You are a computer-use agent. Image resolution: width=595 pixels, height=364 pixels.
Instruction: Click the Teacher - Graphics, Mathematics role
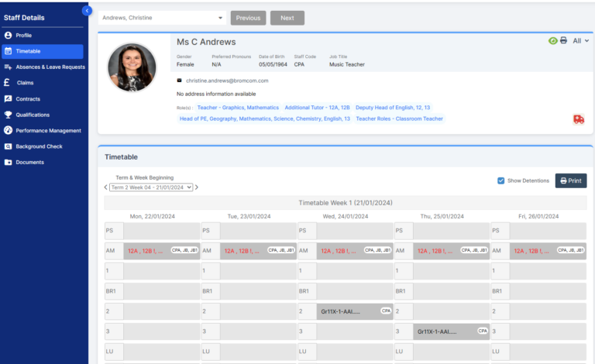[x=238, y=108]
